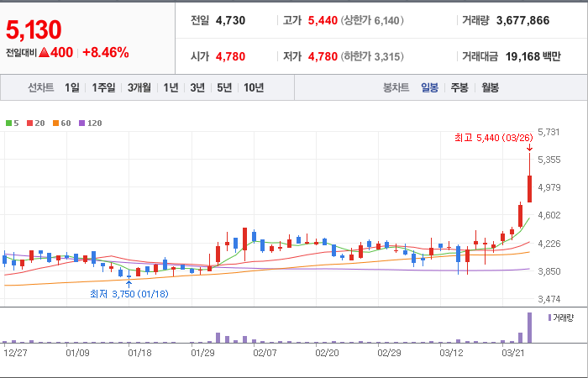Click the 시가 4,780 value
This screenshot has width=588, height=378.
(231, 56)
